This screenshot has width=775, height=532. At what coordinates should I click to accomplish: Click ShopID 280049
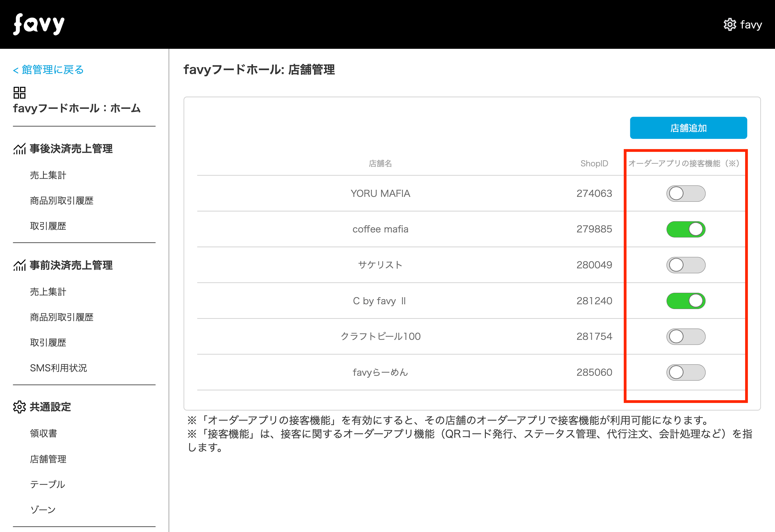[594, 265]
